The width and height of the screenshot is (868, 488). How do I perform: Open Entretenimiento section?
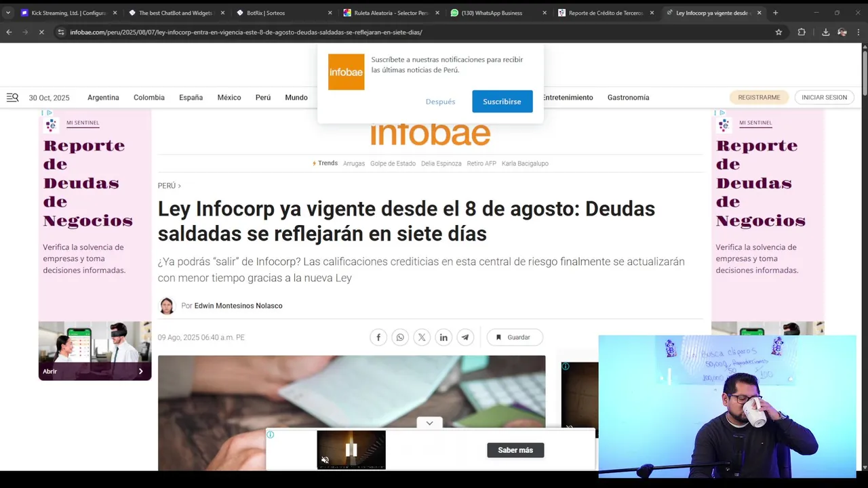tap(568, 98)
